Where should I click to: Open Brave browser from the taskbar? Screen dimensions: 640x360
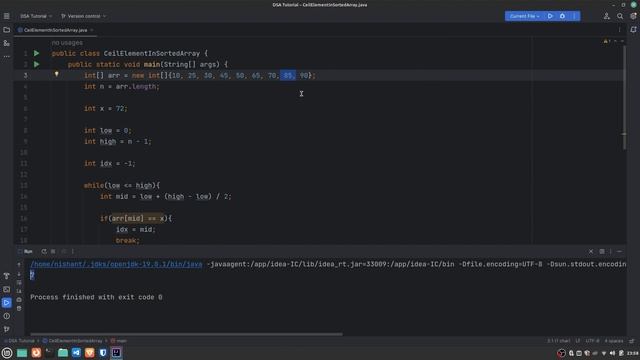89,353
